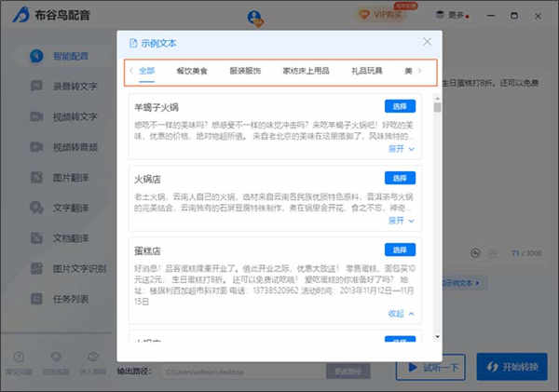Screen dimensions: 559x392
Task: Close the 示例文本 dialog
Action: pos(427,42)
